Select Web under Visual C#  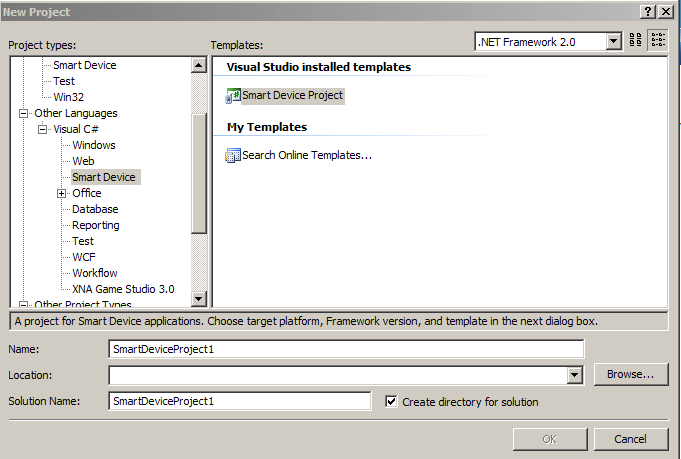pyautogui.click(x=83, y=162)
